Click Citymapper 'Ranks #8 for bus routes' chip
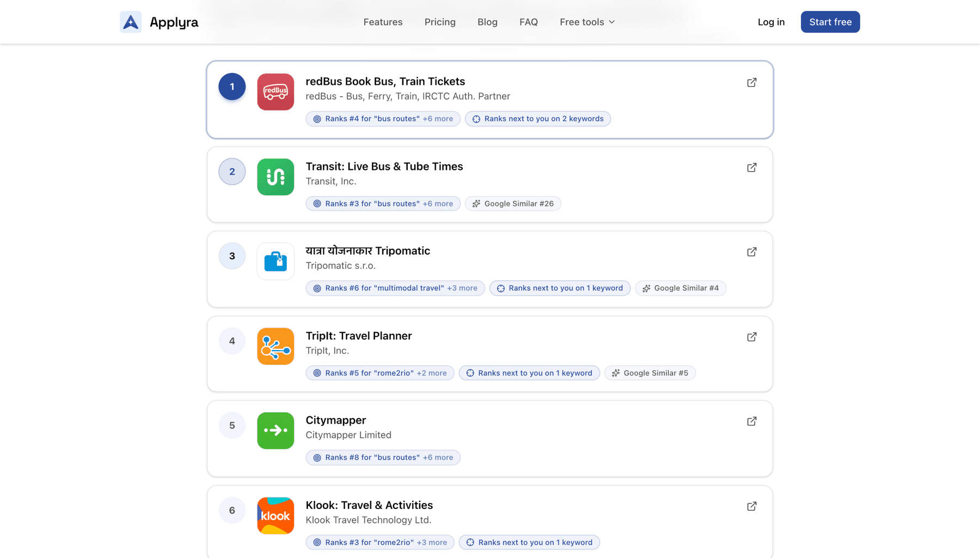The height and width of the screenshot is (558, 980). tap(383, 457)
